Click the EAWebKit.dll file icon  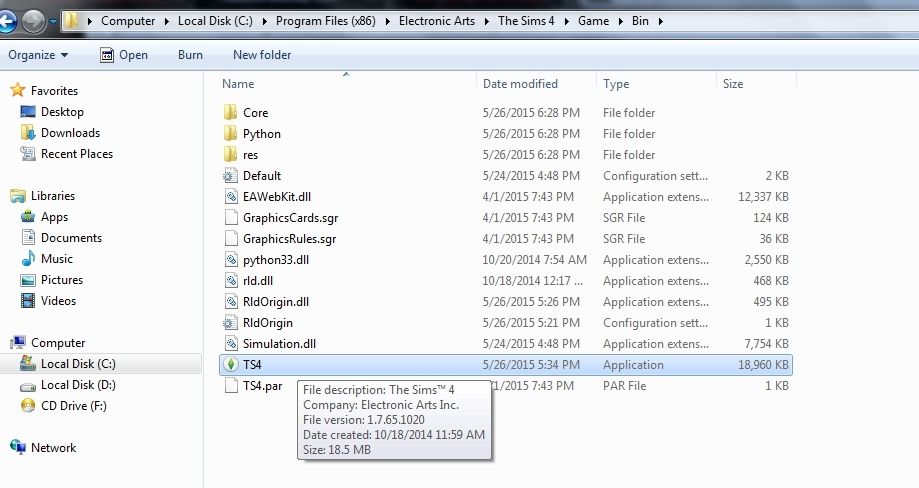click(x=231, y=196)
